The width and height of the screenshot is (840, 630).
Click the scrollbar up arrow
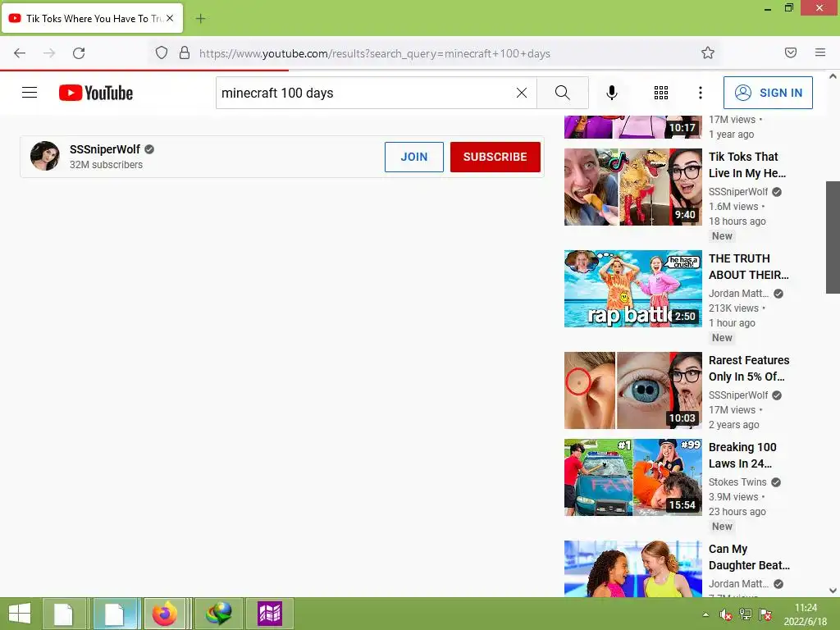pyautogui.click(x=833, y=76)
